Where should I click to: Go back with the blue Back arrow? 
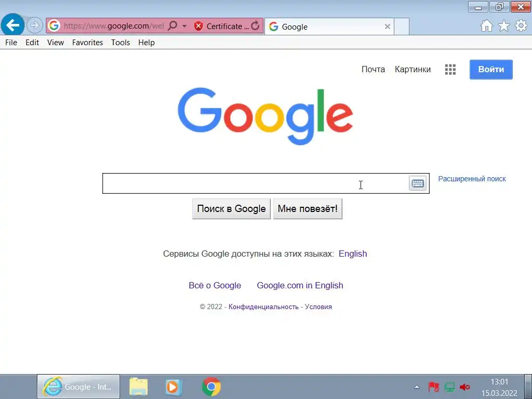tap(12, 25)
